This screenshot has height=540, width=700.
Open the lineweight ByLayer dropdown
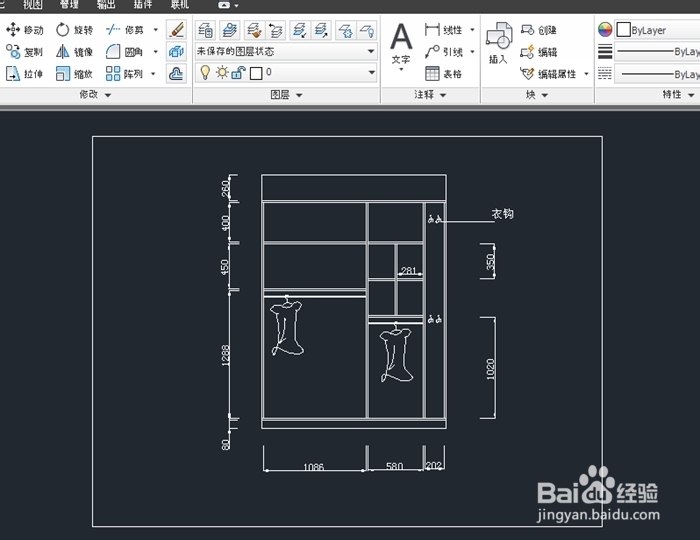[657, 52]
